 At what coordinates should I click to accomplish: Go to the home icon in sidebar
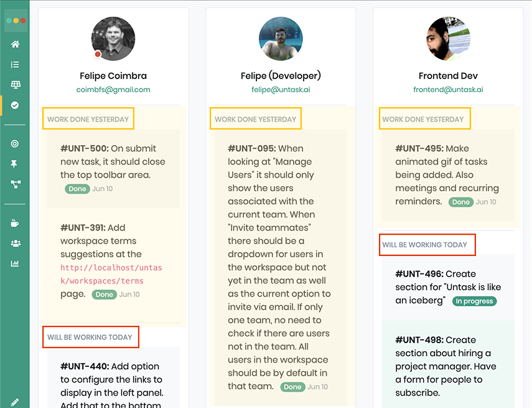click(15, 44)
